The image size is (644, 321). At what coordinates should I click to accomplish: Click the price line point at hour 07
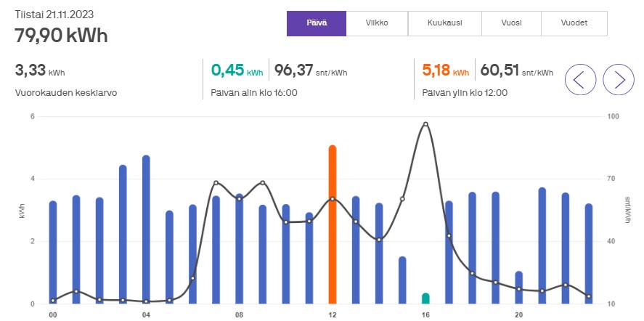[216, 182]
